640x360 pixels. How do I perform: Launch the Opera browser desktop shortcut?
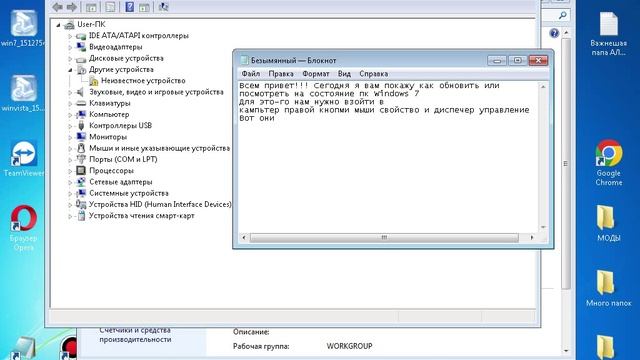click(x=24, y=228)
